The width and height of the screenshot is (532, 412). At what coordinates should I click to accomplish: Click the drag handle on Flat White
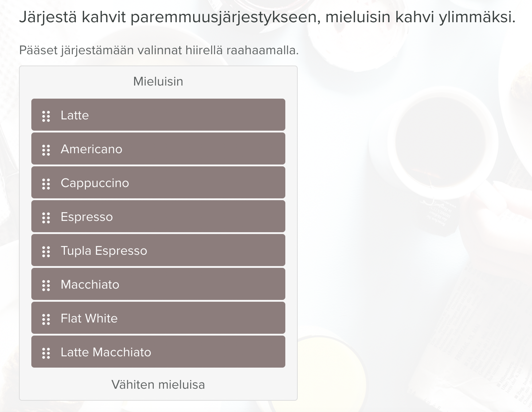click(x=46, y=319)
